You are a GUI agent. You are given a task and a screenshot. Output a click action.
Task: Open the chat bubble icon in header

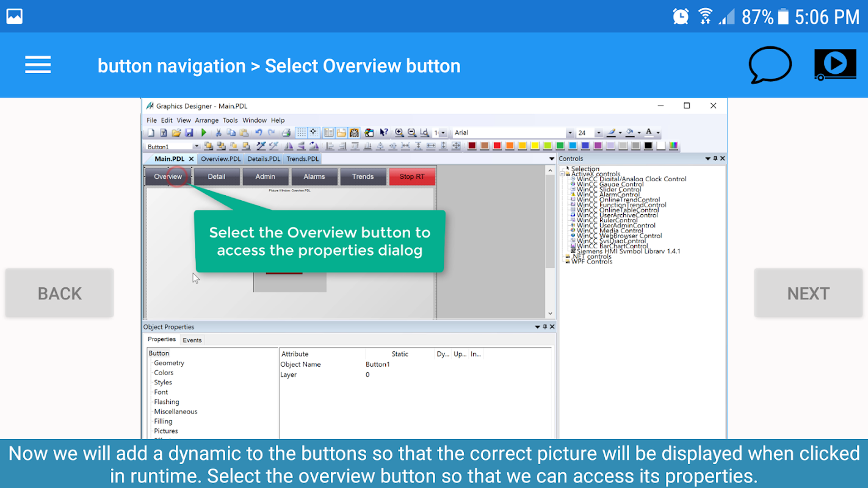[x=770, y=65]
